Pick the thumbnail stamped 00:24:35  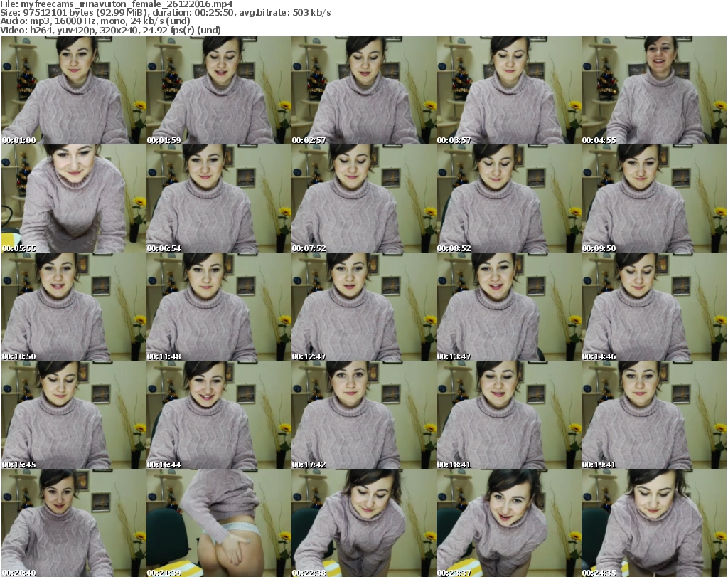click(x=654, y=523)
